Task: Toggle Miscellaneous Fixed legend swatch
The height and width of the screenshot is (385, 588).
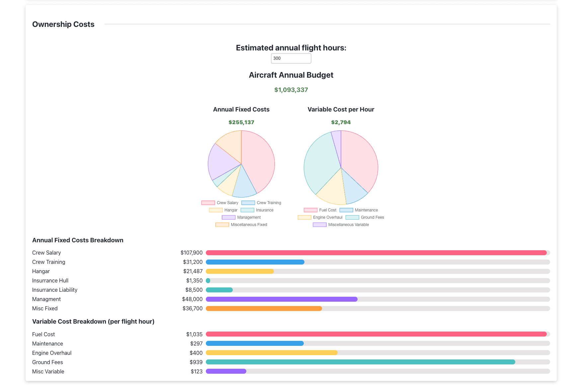Action: pyautogui.click(x=222, y=225)
